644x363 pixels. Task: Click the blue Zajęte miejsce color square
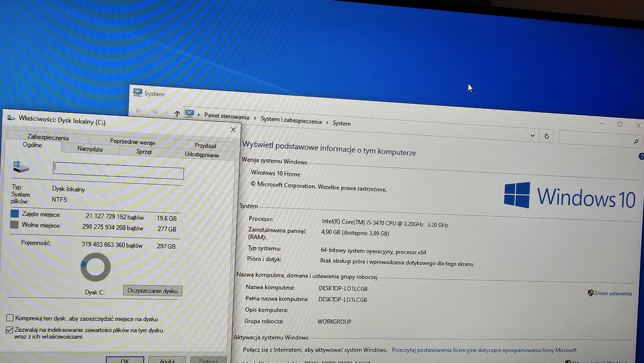pos(14,213)
